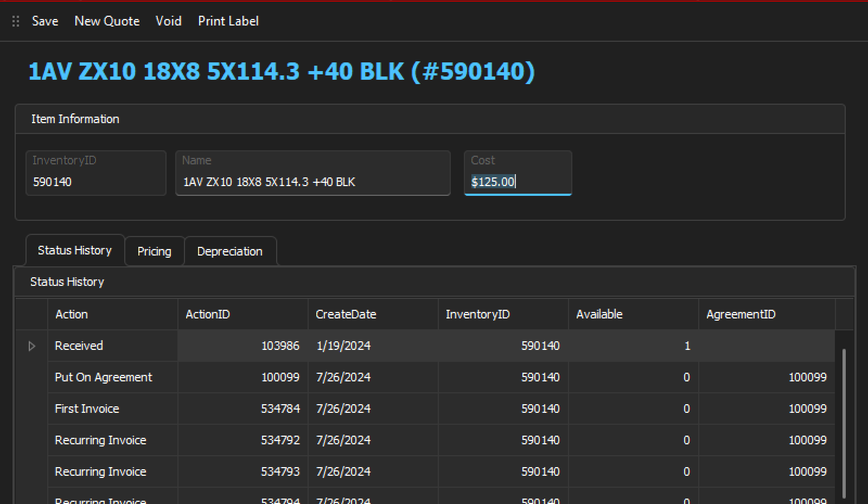Create a New Quote
This screenshot has width=868, height=504.
107,21
